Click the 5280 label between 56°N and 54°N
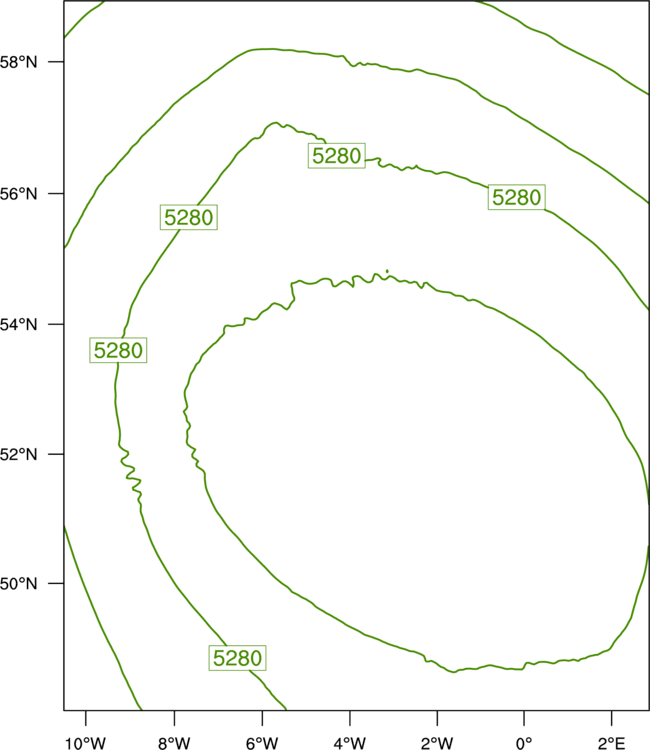 point(188,217)
